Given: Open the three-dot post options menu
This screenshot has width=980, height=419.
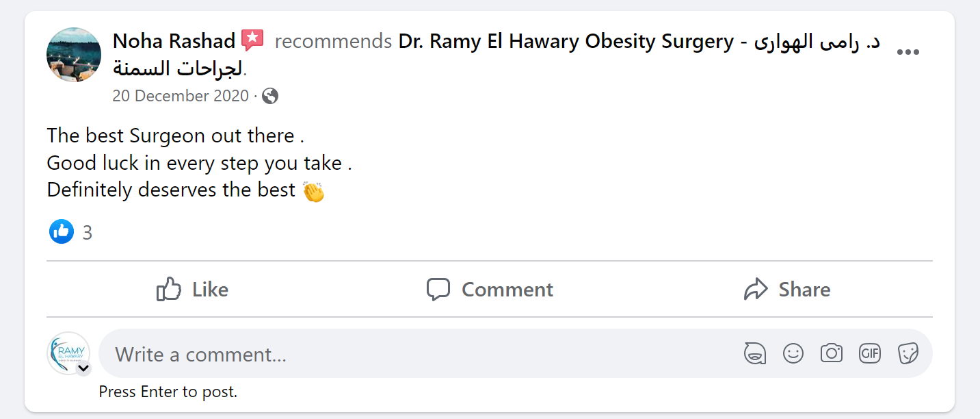Looking at the screenshot, I should pos(908,53).
